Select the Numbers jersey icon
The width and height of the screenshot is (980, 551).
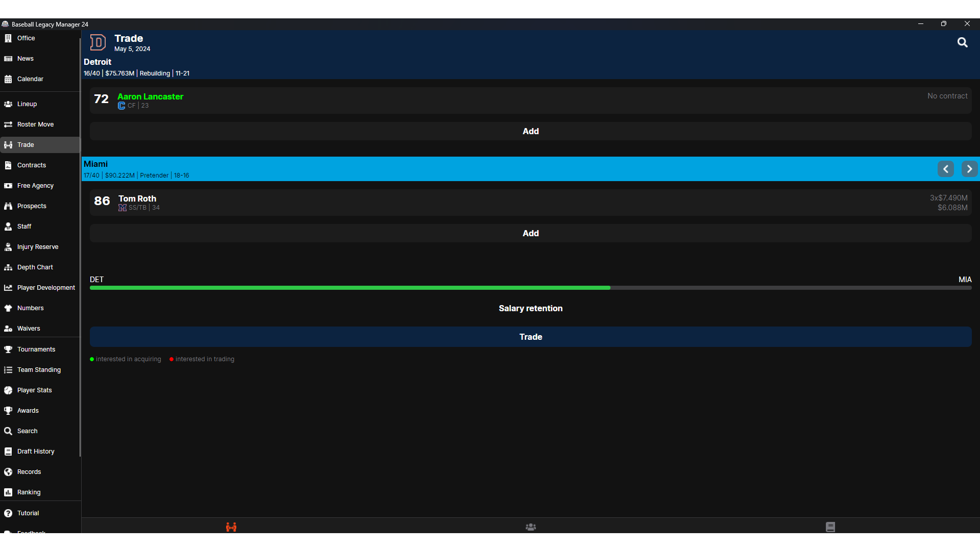coord(8,308)
